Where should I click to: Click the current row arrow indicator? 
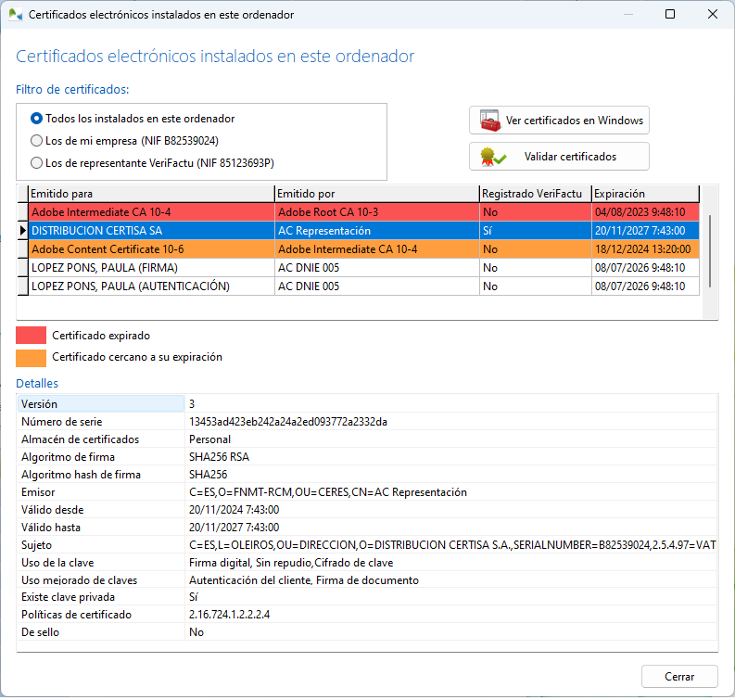point(22,231)
